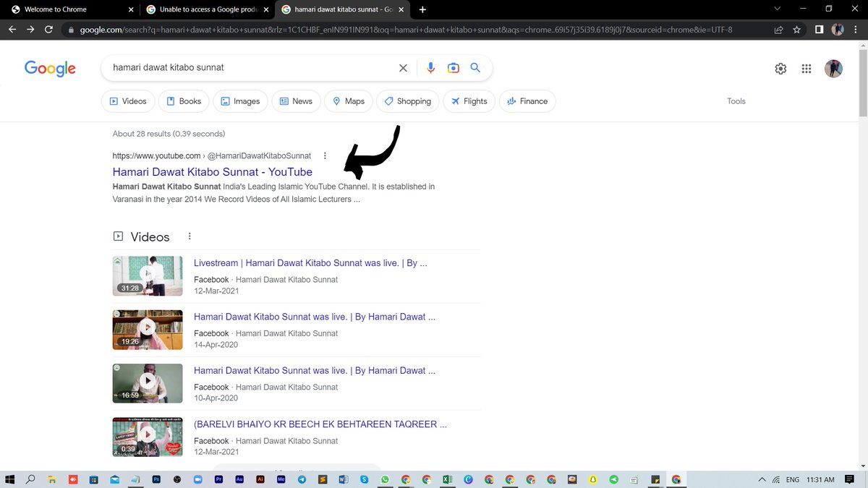Reload the current page
868x488 pixels.
(x=49, y=30)
